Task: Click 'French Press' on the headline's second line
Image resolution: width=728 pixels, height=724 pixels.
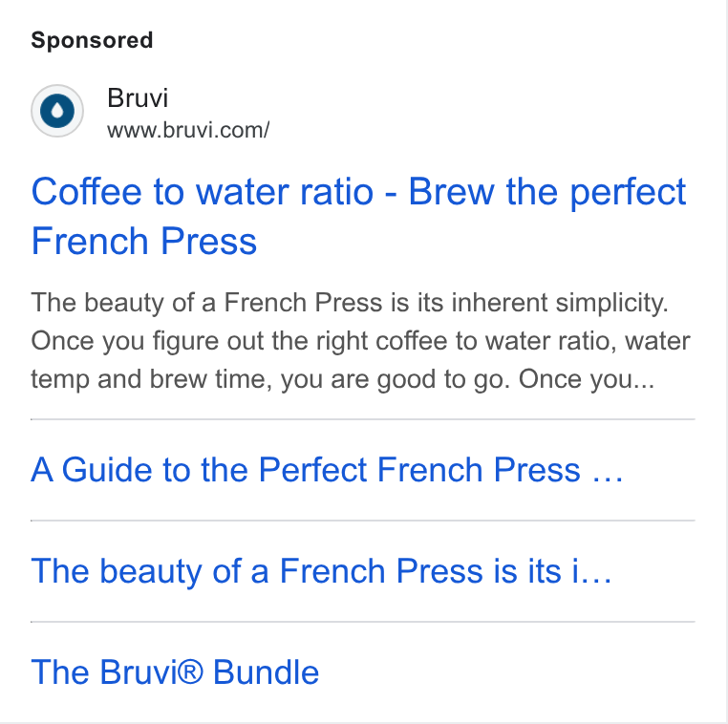Action: (144, 242)
